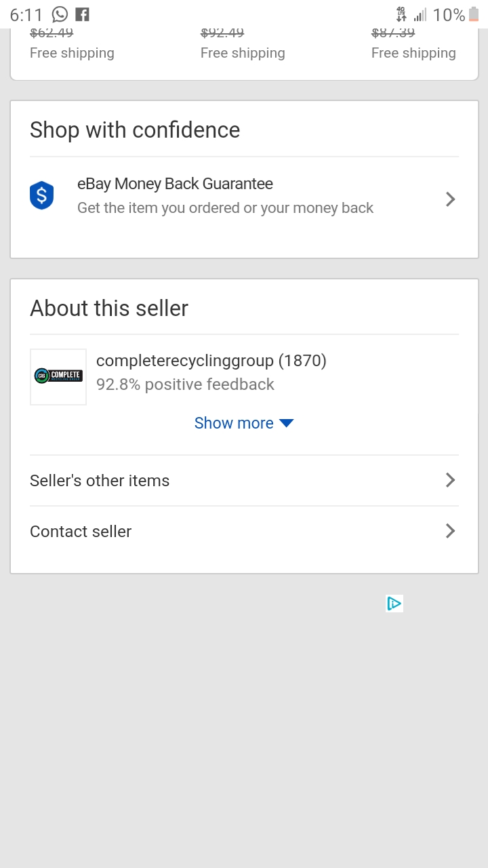Tap the Facebook notification icon

pos(82,14)
